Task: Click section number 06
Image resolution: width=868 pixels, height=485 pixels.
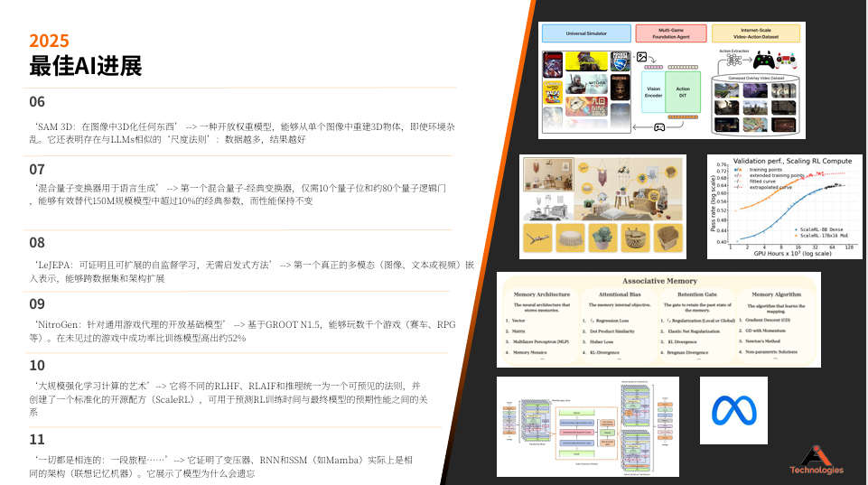Action: [37, 102]
